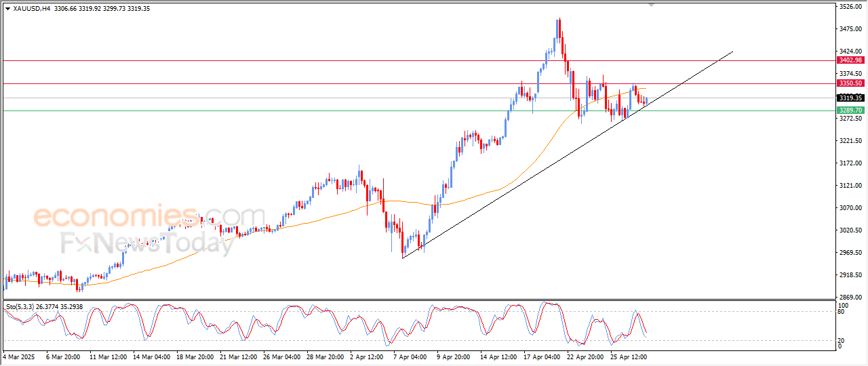Click the 18 Mar 20:00 time label
Screen dimensions: 868x366
[x=195, y=357]
